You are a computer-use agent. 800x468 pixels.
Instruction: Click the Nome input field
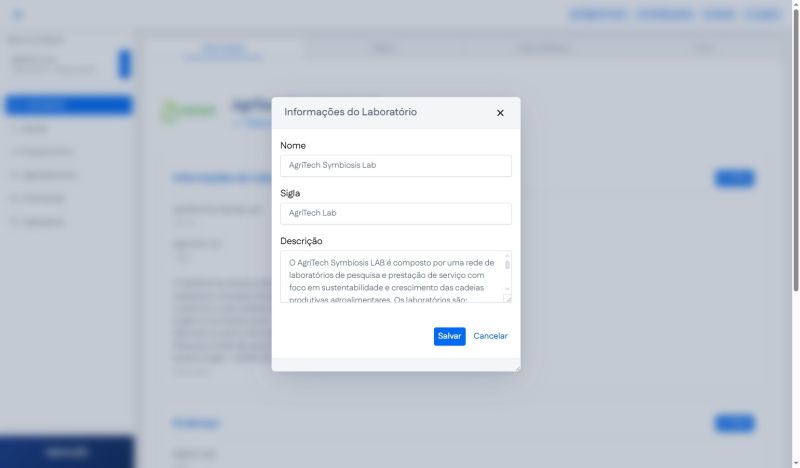(395, 165)
